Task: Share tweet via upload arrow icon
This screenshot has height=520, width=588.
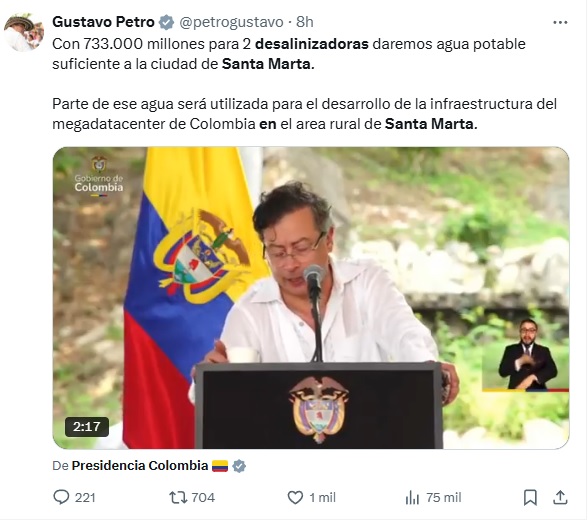Action: [x=560, y=498]
